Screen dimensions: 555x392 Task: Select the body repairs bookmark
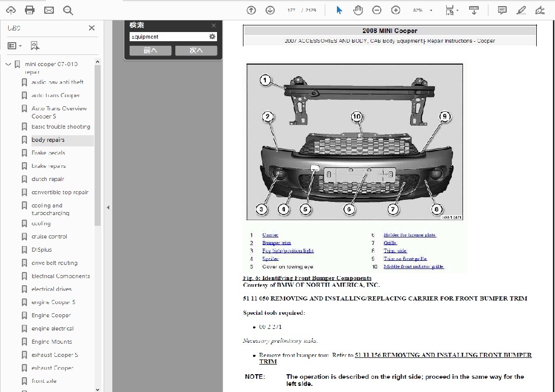point(48,140)
